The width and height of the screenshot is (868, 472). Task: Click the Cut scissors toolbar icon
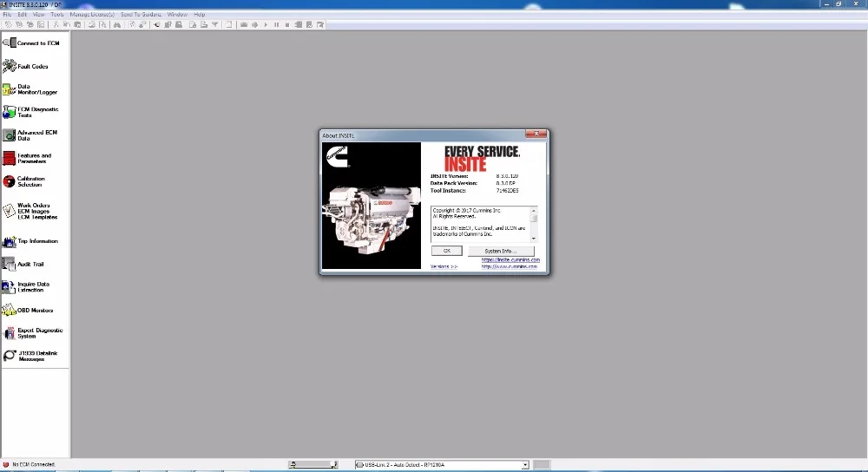(x=56, y=25)
